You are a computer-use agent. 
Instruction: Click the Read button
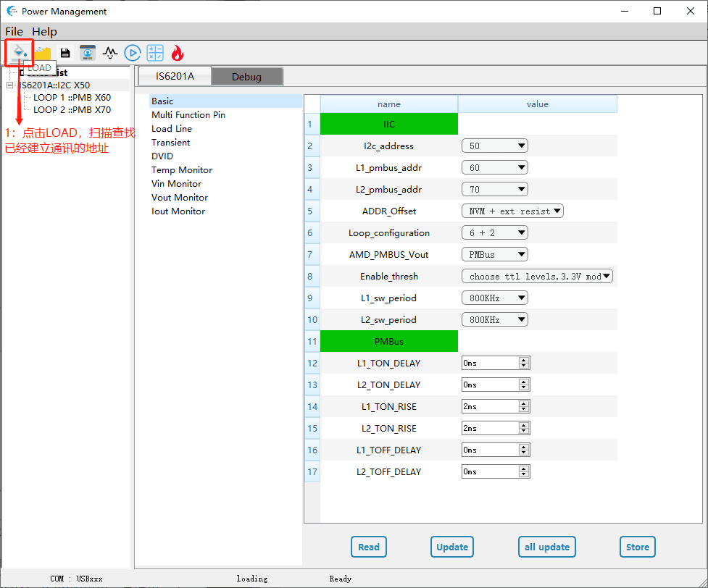coord(369,547)
